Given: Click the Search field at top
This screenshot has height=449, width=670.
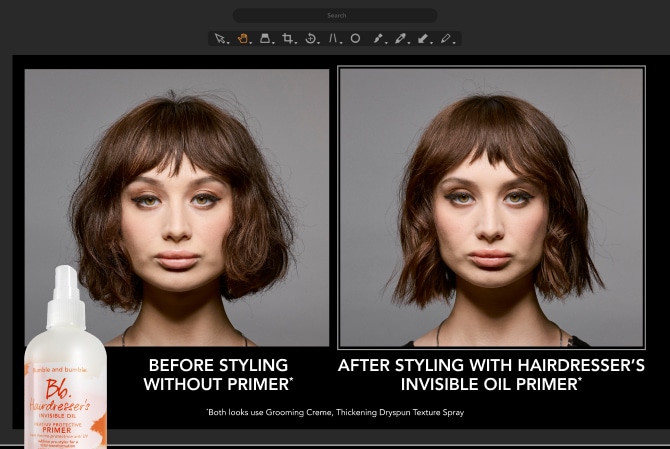Looking at the screenshot, I should 335,16.
